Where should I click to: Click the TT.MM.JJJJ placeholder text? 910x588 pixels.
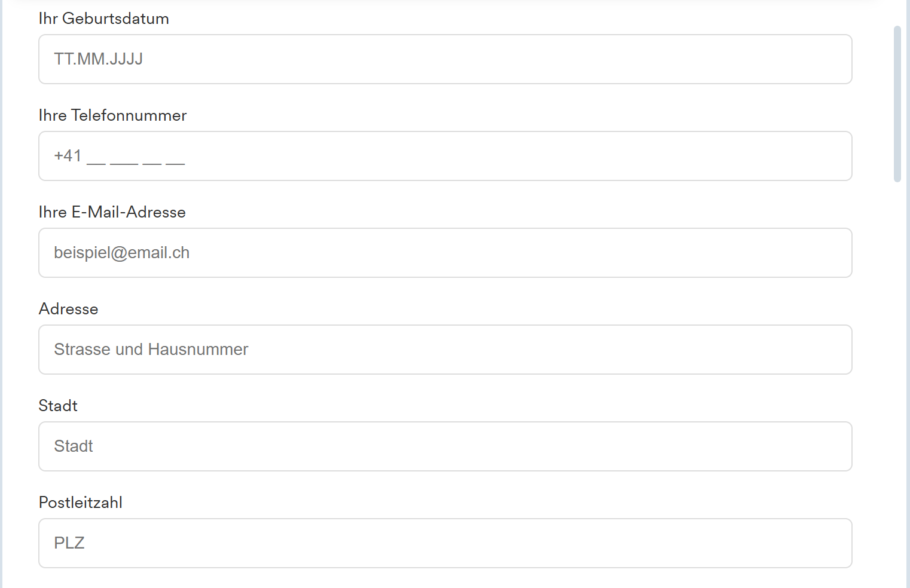click(98, 59)
